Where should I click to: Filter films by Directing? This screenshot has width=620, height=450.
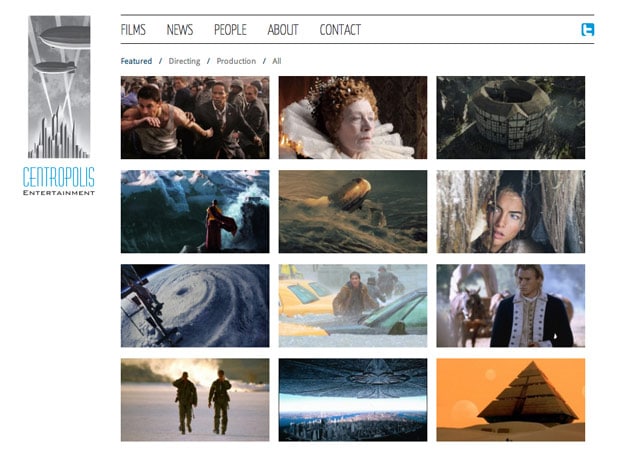click(184, 61)
